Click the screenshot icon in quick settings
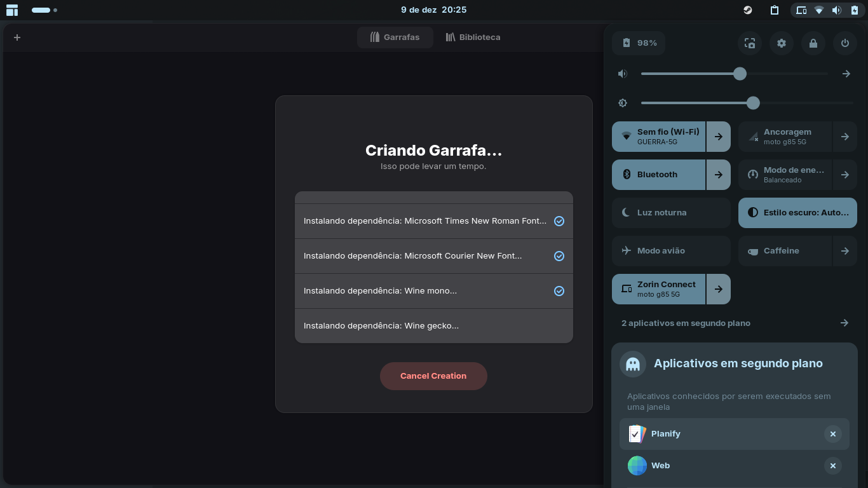This screenshot has width=868, height=488. [x=750, y=43]
